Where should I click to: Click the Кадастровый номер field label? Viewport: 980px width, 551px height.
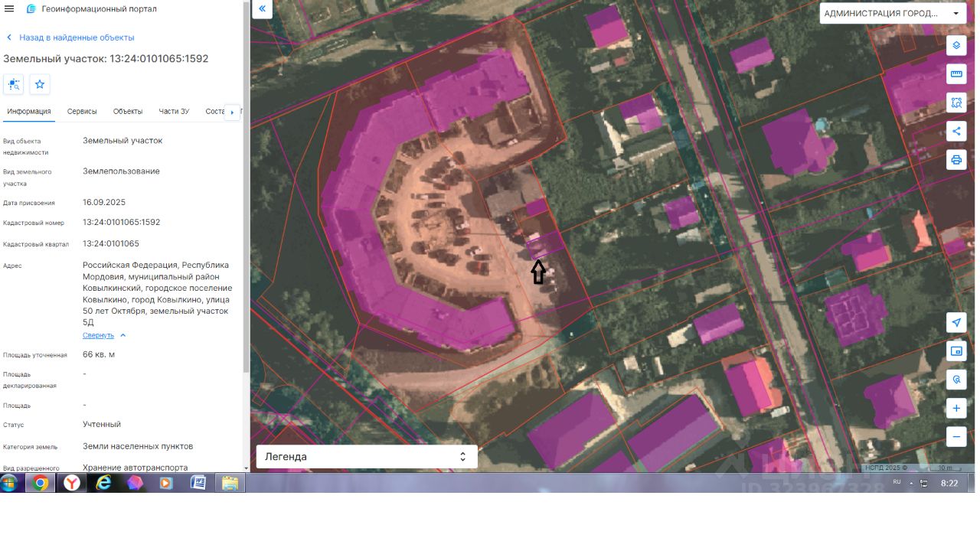pos(34,223)
